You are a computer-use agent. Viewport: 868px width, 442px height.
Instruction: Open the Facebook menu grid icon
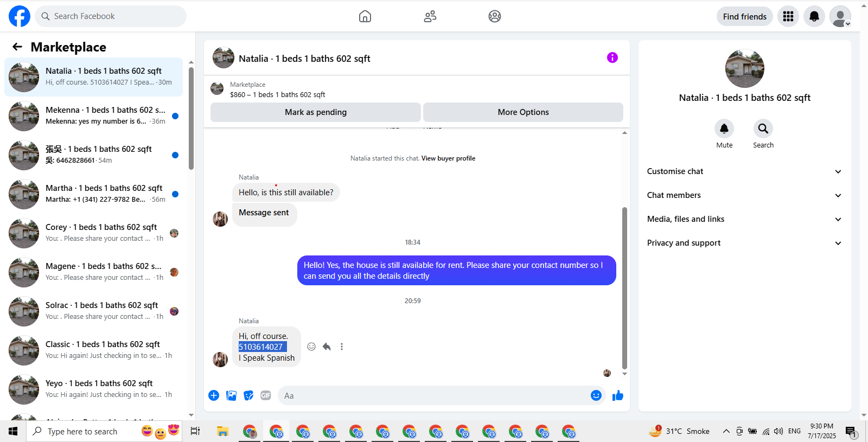788,16
